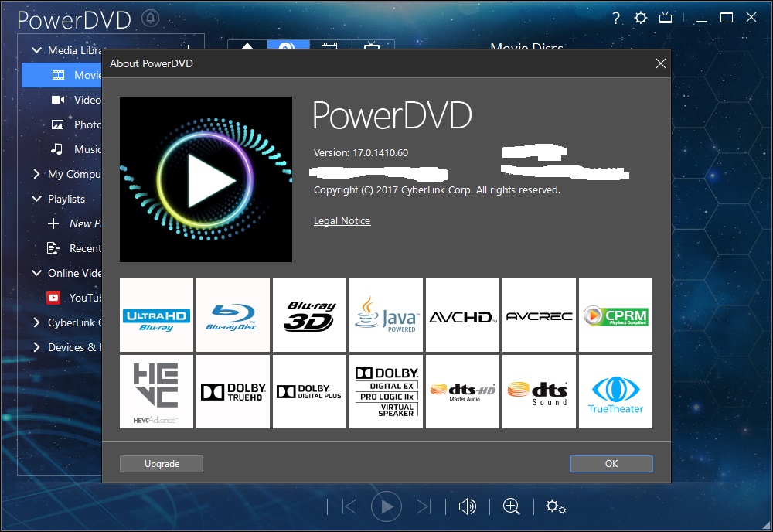Image resolution: width=773 pixels, height=532 pixels.
Task: Skip to next chapter button
Action: point(423,506)
